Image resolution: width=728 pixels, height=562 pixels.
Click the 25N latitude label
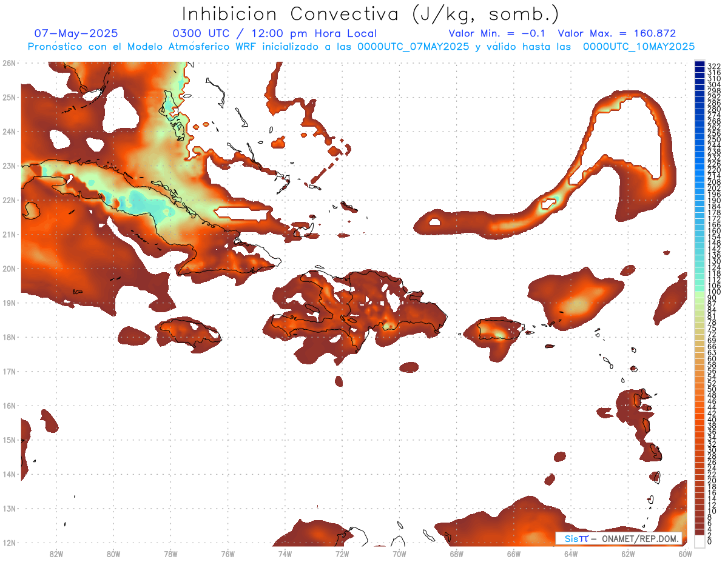[x=9, y=97]
